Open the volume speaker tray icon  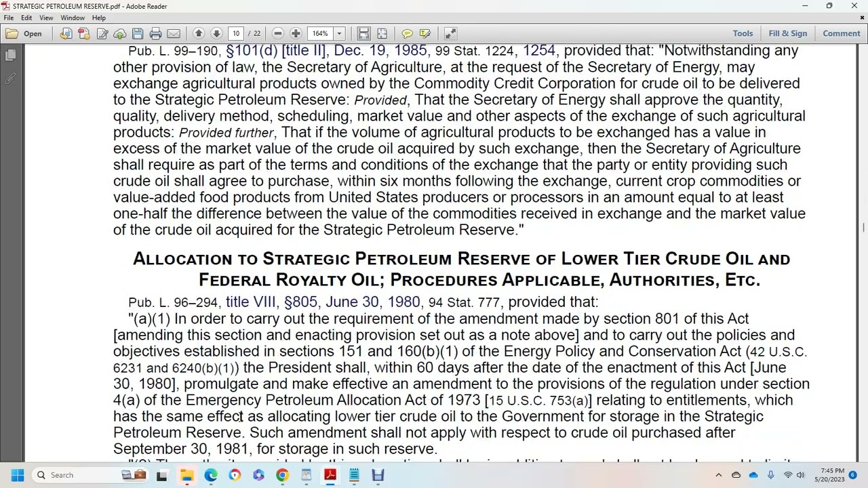[x=801, y=475]
